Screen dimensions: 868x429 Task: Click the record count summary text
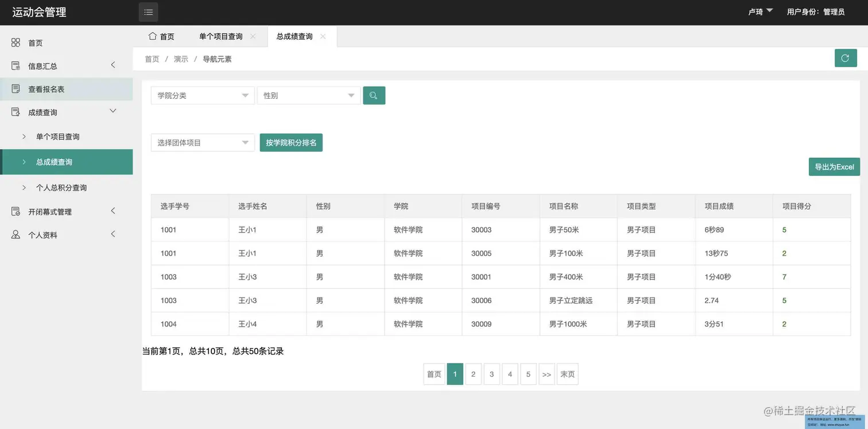(213, 351)
